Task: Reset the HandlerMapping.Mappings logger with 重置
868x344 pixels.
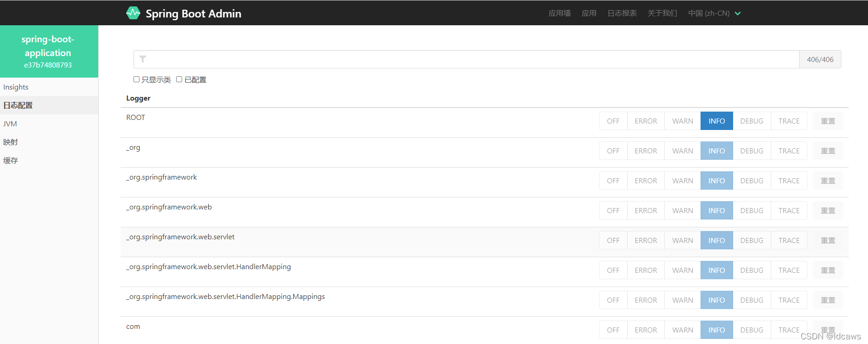Action: point(828,300)
